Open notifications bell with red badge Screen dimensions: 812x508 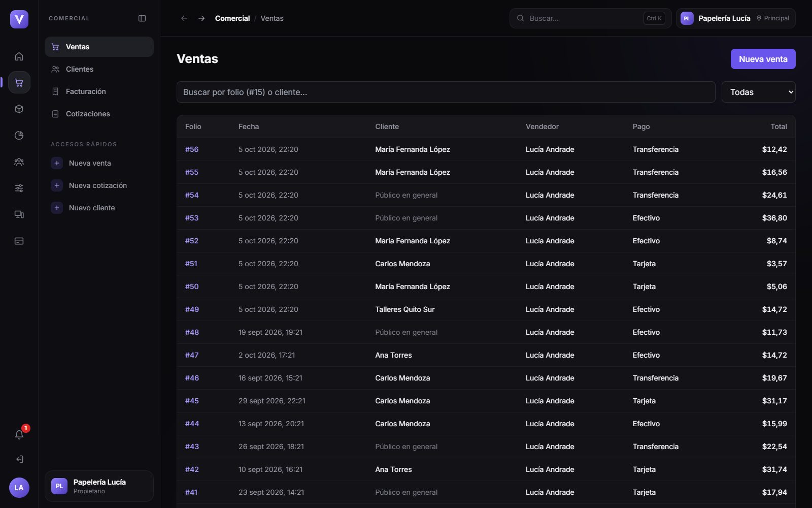click(x=19, y=434)
